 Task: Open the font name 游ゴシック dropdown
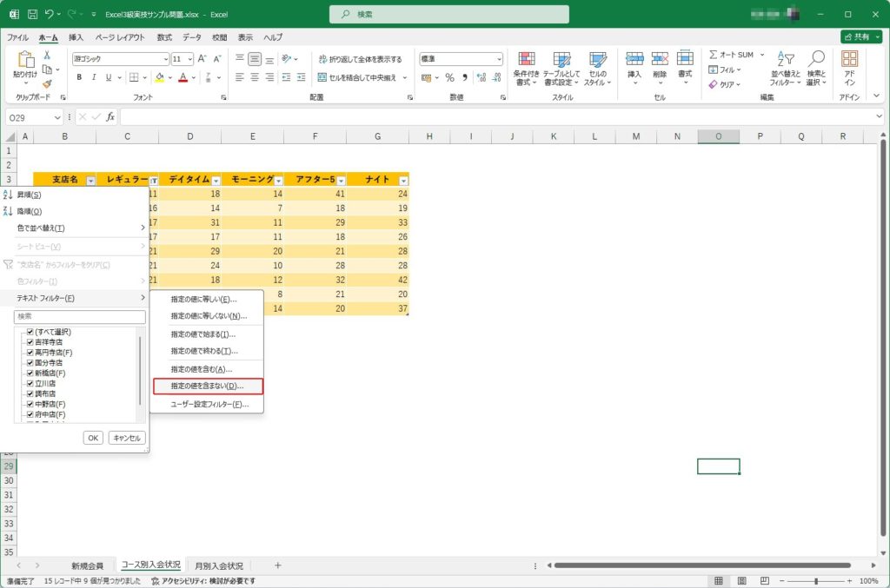point(165,59)
